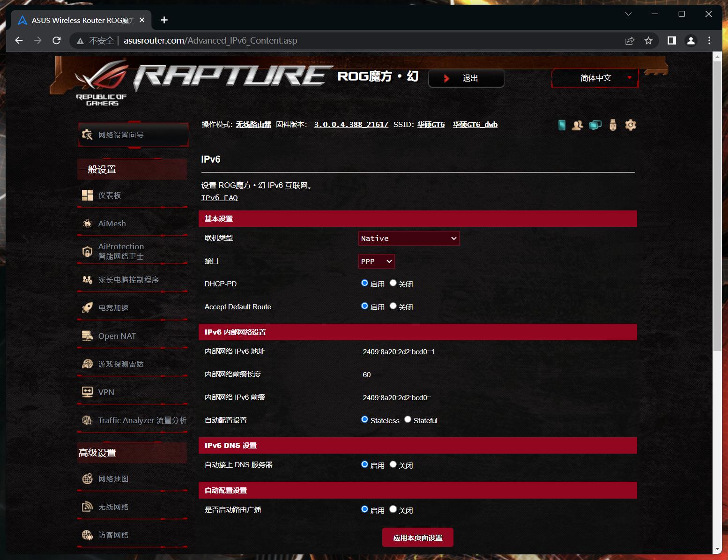
Task: Select 关闭 for 是否启动路由广播
Action: pos(393,509)
